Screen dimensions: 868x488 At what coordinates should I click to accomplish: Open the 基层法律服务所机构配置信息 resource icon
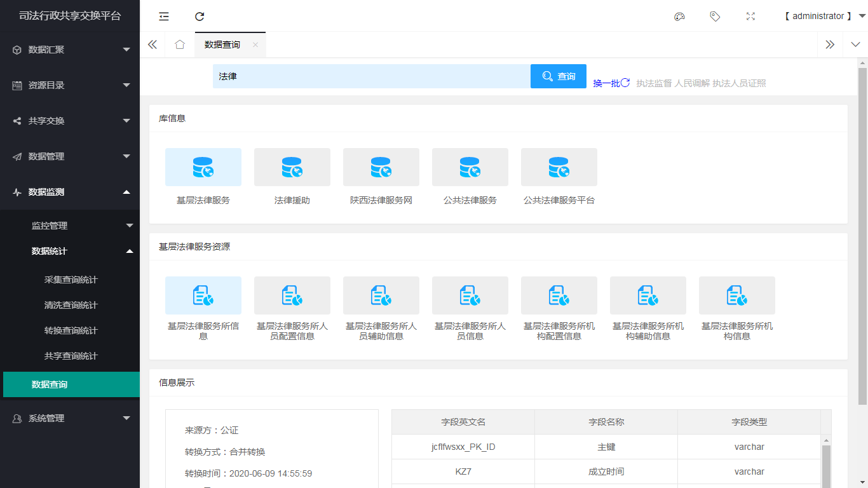(x=559, y=295)
